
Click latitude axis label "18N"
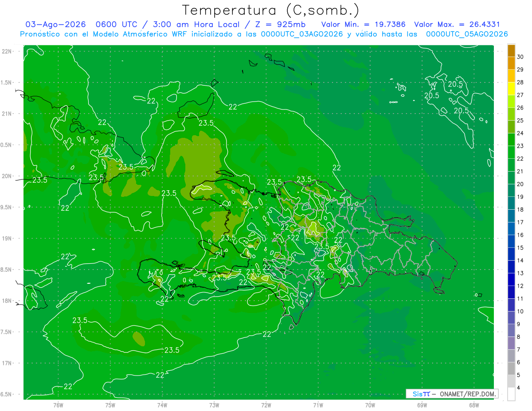pos(8,301)
